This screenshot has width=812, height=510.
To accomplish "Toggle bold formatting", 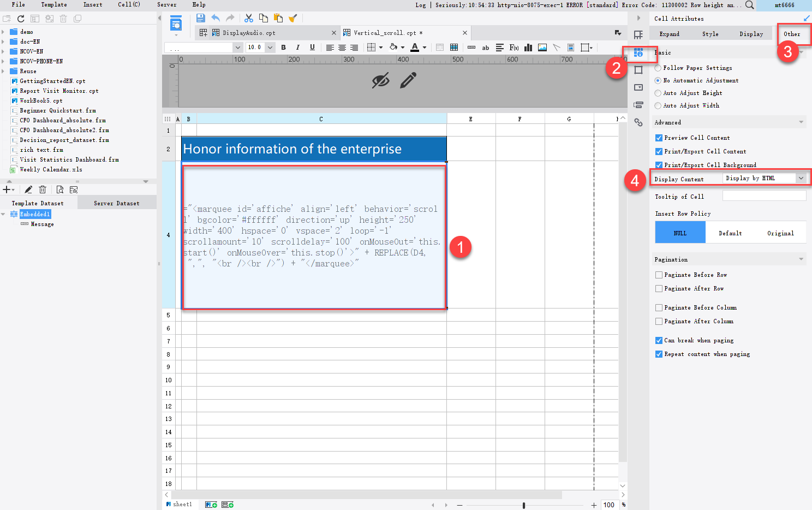I will [283, 48].
